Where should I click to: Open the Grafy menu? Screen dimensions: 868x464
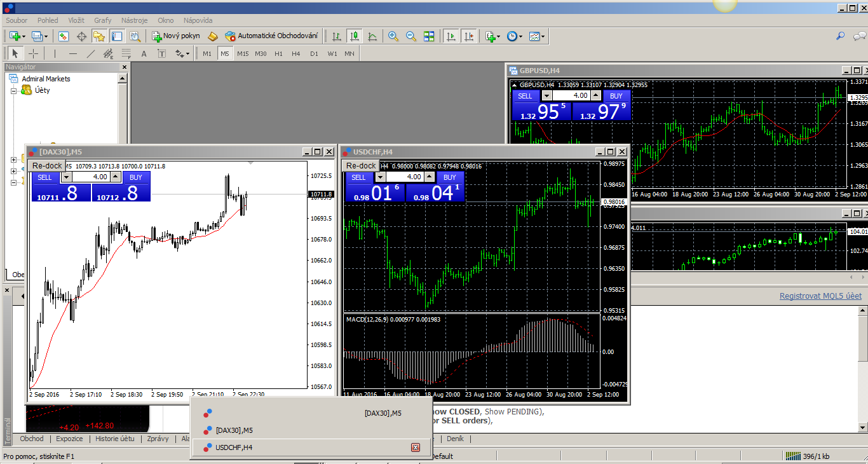(103, 20)
